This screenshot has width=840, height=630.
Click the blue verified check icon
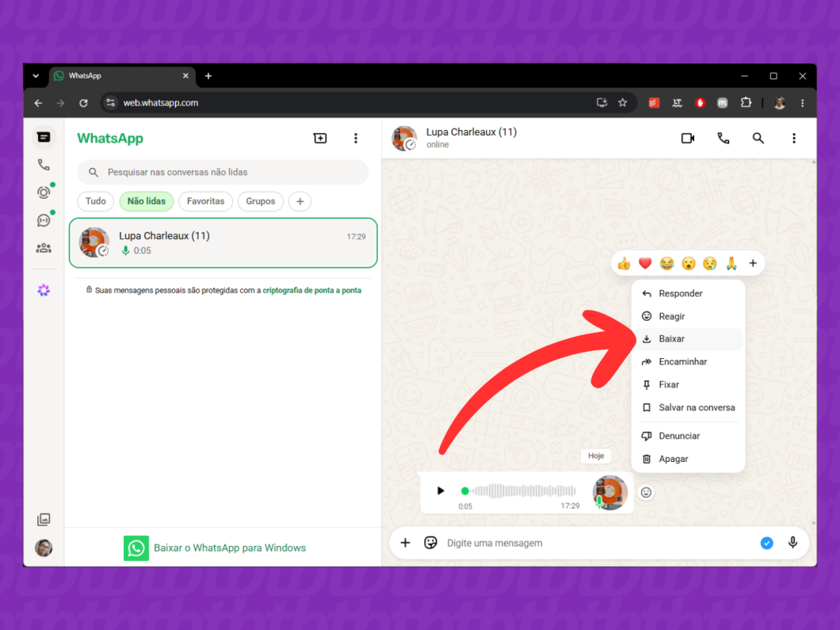(766, 543)
